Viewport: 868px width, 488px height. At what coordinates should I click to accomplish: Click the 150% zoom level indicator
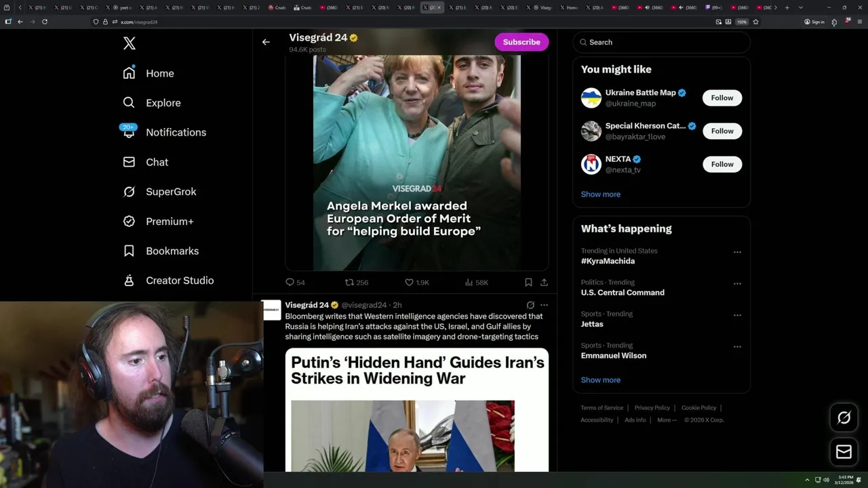(742, 22)
